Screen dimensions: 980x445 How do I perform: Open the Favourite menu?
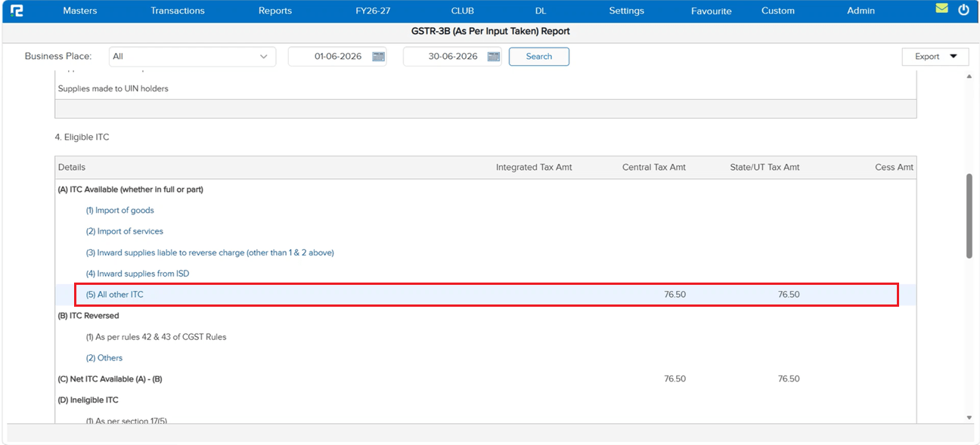[x=712, y=11]
